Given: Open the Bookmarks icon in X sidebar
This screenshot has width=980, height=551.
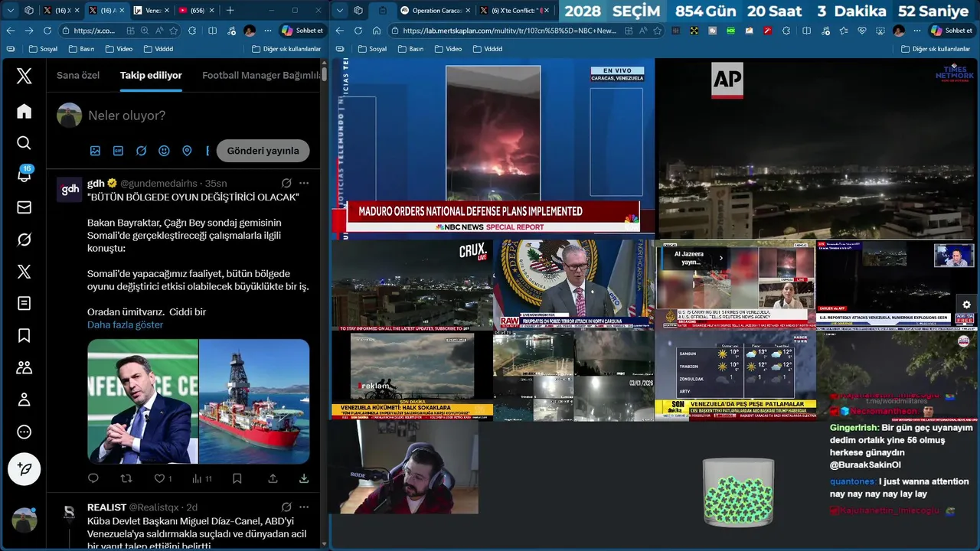Looking at the screenshot, I should (24, 335).
